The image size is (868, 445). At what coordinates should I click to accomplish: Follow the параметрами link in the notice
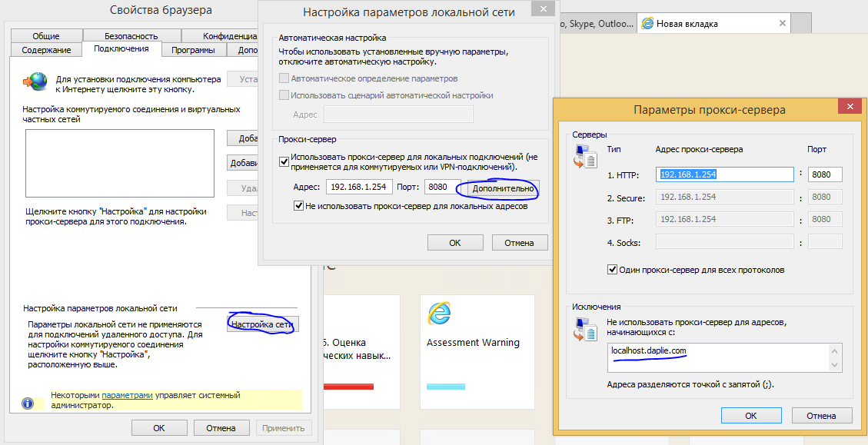click(127, 395)
